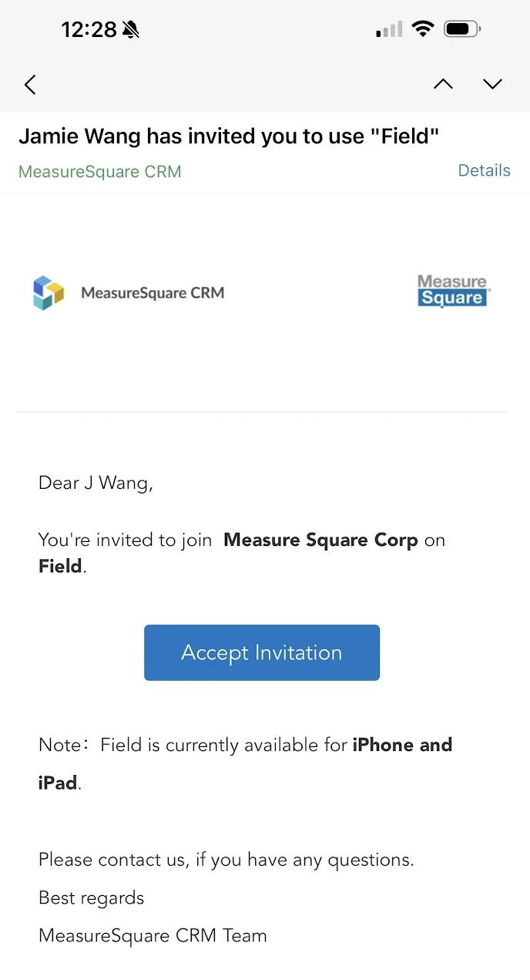Viewport: 530px width, 980px height.
Task: Tap the cellular signal bars
Action: 389,30
